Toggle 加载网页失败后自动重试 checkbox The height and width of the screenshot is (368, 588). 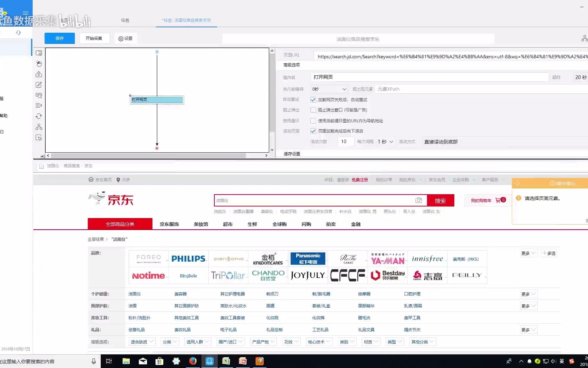coord(313,100)
